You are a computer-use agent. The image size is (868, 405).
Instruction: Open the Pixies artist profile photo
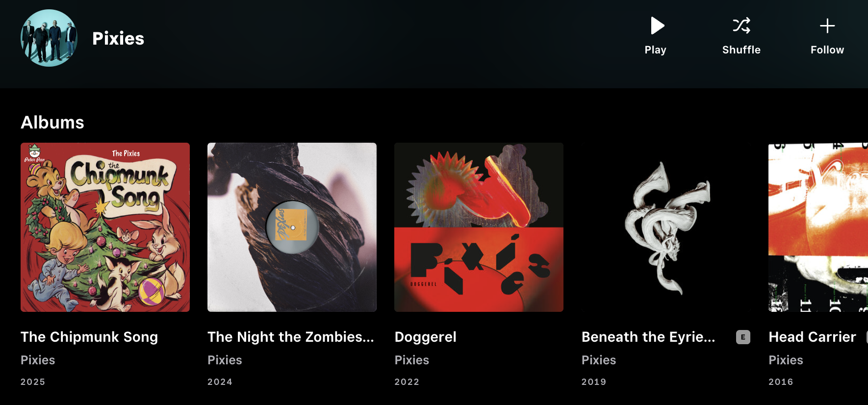pyautogui.click(x=49, y=38)
